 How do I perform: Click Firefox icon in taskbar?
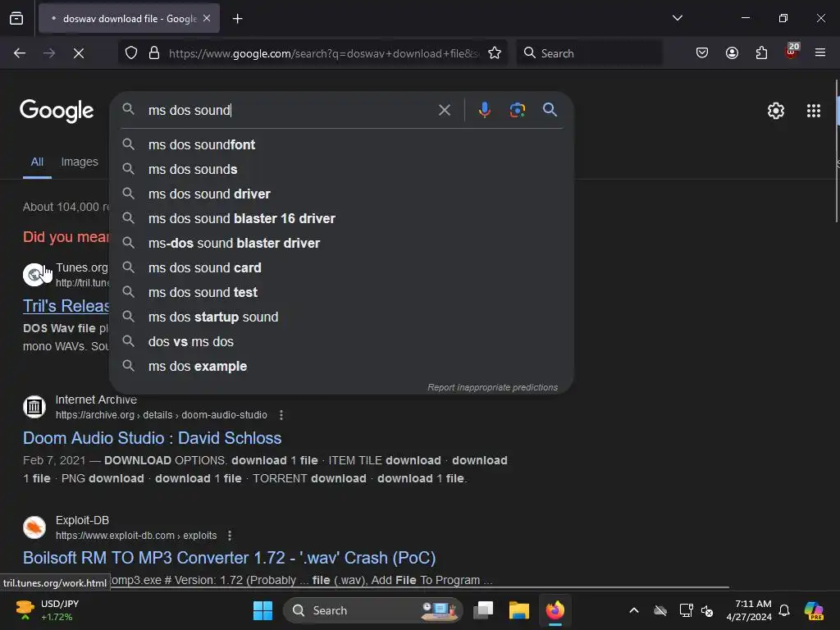(x=555, y=610)
